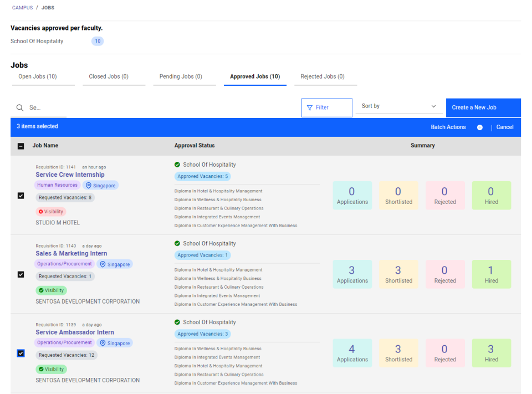Open the Service Crew Internship job listing
Image resolution: width=532 pixels, height=394 pixels.
tap(70, 174)
